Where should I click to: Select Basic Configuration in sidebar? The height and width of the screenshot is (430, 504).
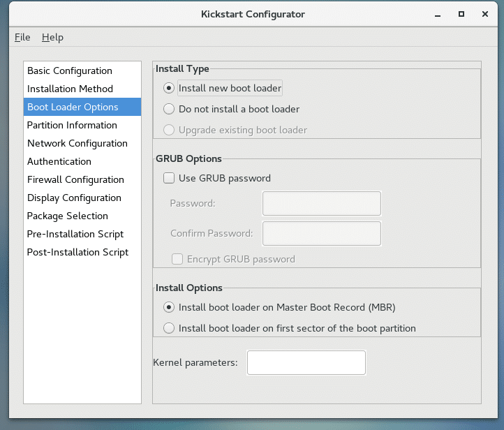point(69,71)
